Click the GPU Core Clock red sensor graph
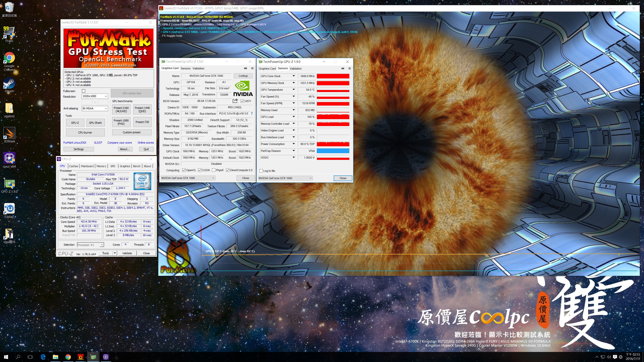The height and width of the screenshot is (362, 644). tap(333, 76)
